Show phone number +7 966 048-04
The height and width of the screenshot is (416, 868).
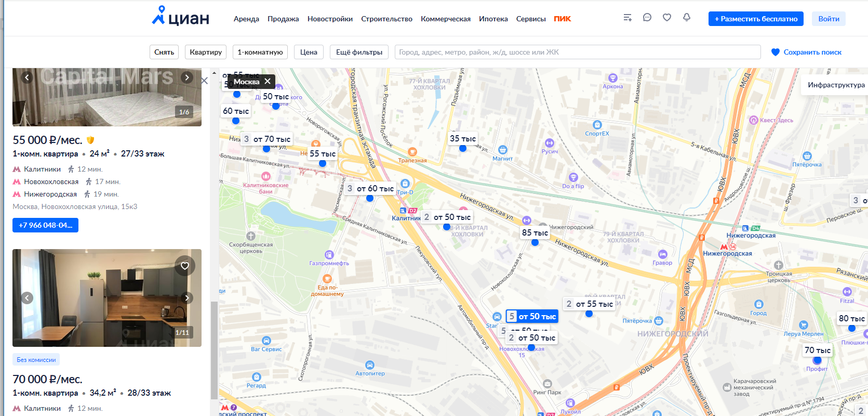point(45,225)
